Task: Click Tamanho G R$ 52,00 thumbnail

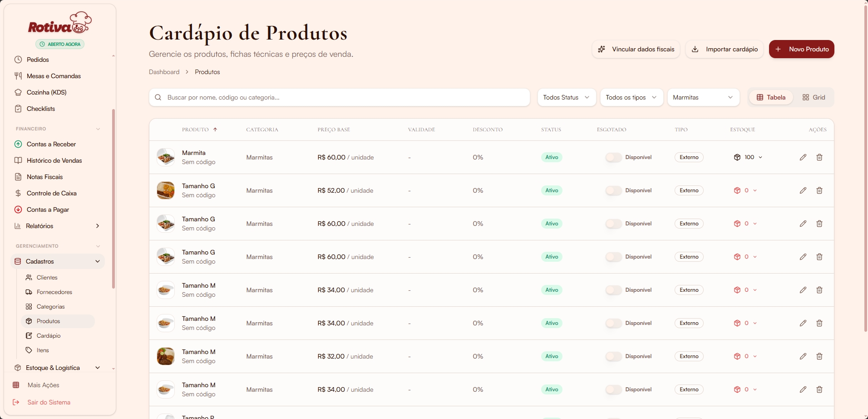Action: 166,190
